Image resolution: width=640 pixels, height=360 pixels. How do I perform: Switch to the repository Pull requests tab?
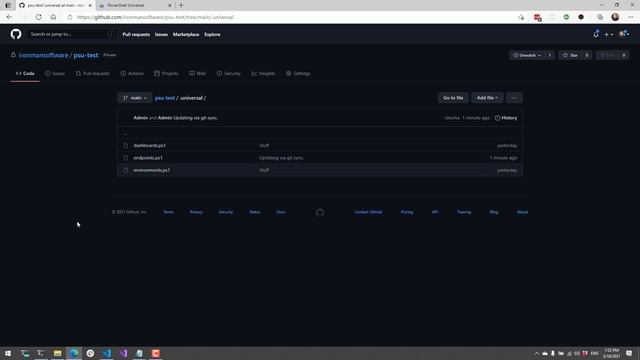[x=92, y=73]
